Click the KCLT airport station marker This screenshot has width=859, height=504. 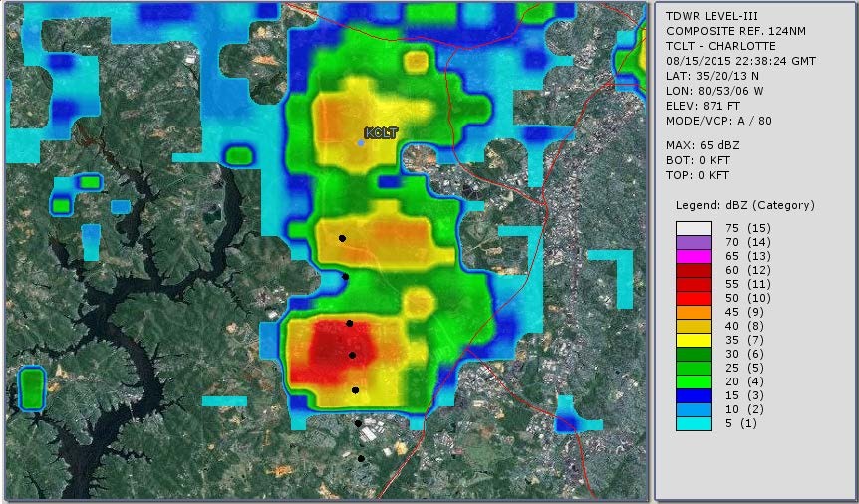pyautogui.click(x=361, y=143)
